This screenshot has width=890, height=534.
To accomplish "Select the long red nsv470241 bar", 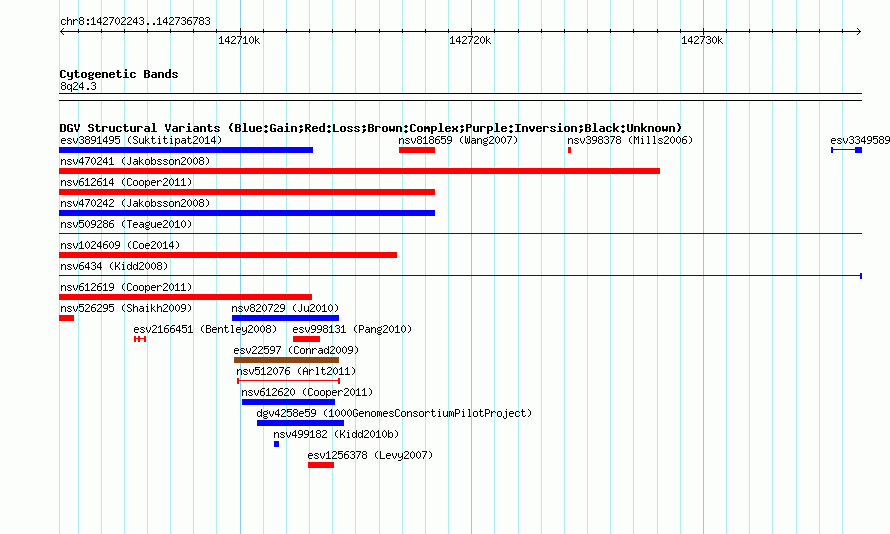I will pyautogui.click(x=359, y=171).
